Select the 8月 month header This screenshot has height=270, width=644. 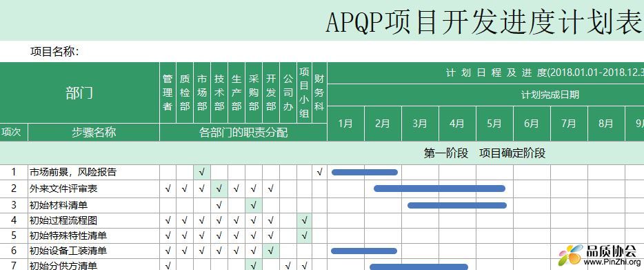coord(606,124)
